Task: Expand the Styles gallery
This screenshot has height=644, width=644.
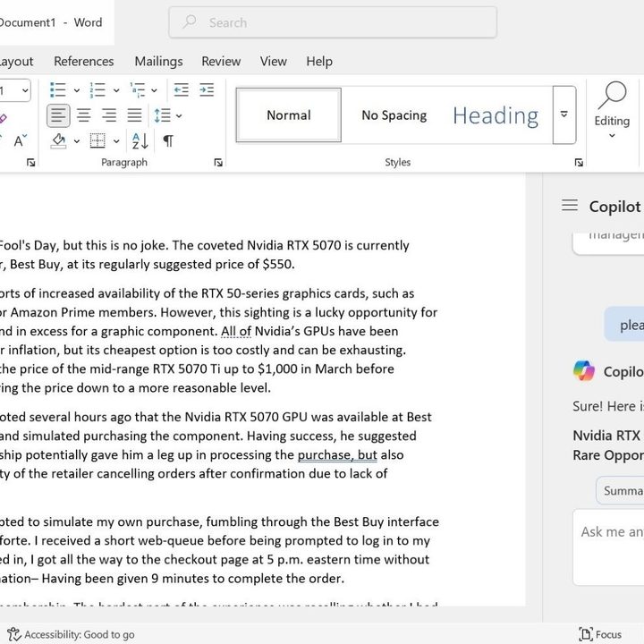Action: click(564, 115)
